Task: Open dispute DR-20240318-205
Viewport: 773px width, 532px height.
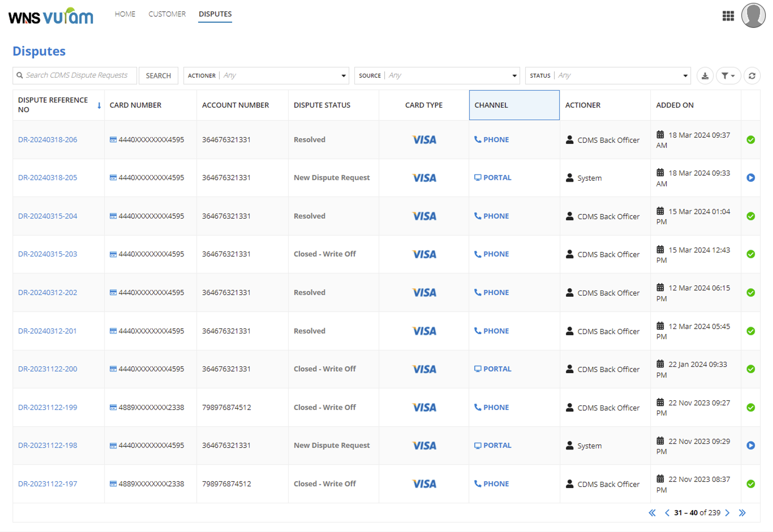Action: (47, 178)
